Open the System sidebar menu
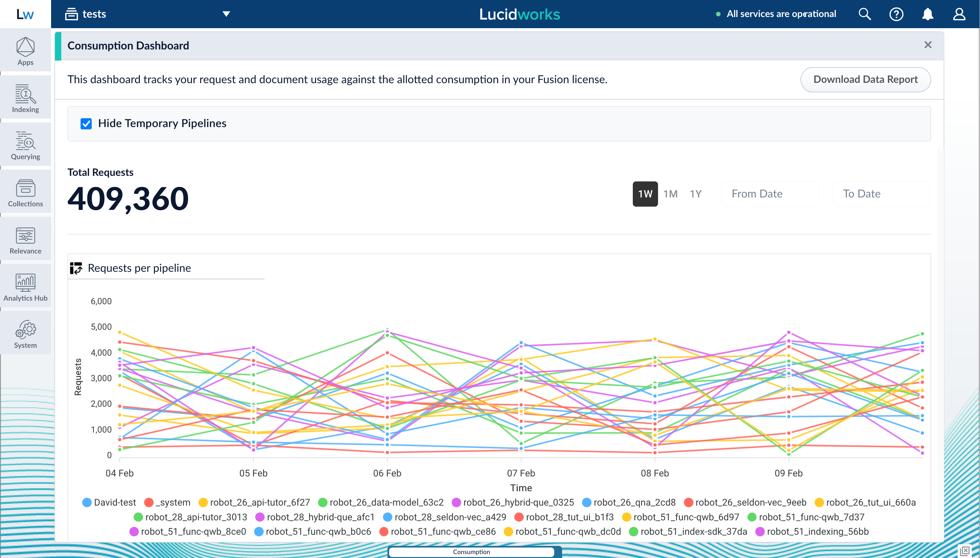Viewport: 980px width, 558px height. tap(25, 334)
